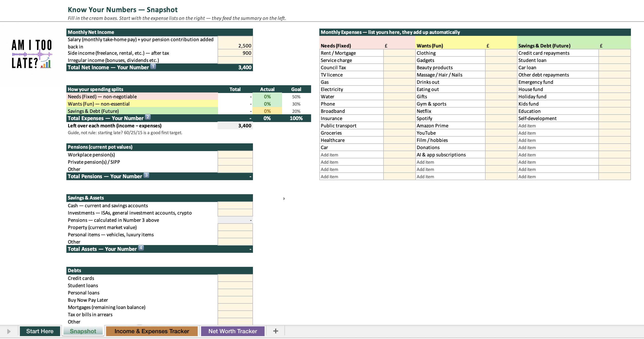Click the 50% Goal cell for Needs

click(x=296, y=96)
